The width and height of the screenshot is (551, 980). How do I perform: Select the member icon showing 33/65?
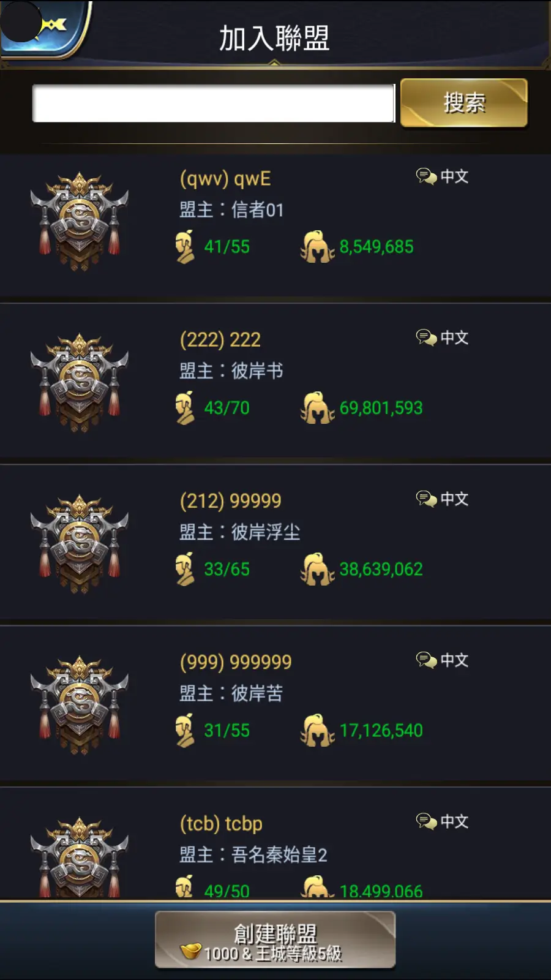[185, 569]
